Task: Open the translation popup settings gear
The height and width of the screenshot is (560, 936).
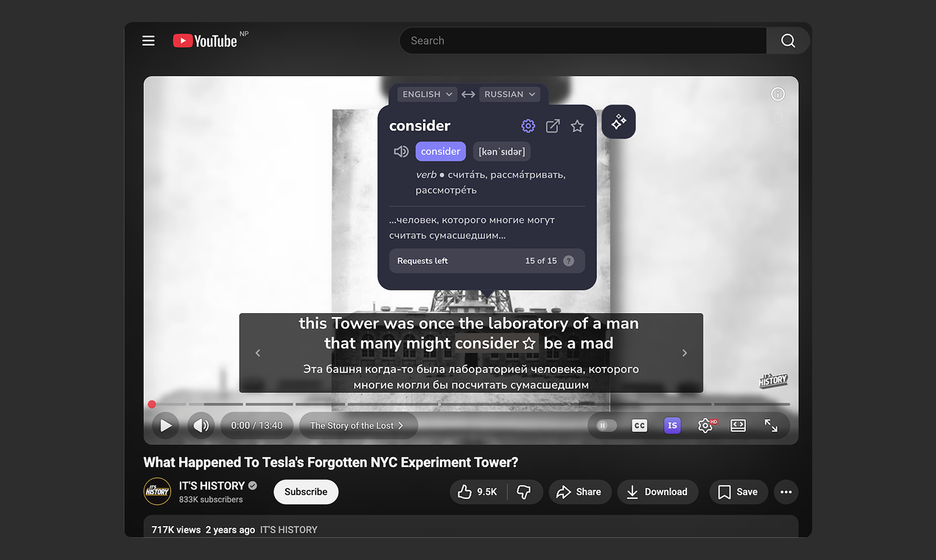Action: pos(528,126)
